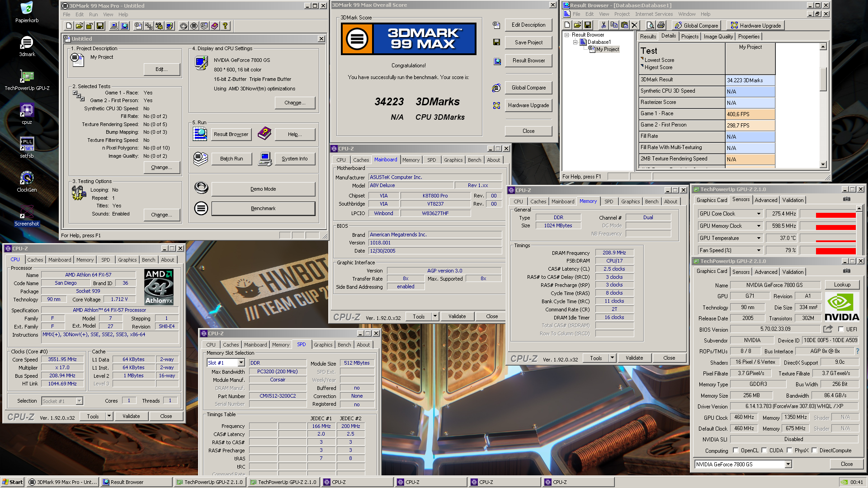
Task: Click Batch Run stacked icon in 3DMark toolbar
Action: (x=204, y=26)
